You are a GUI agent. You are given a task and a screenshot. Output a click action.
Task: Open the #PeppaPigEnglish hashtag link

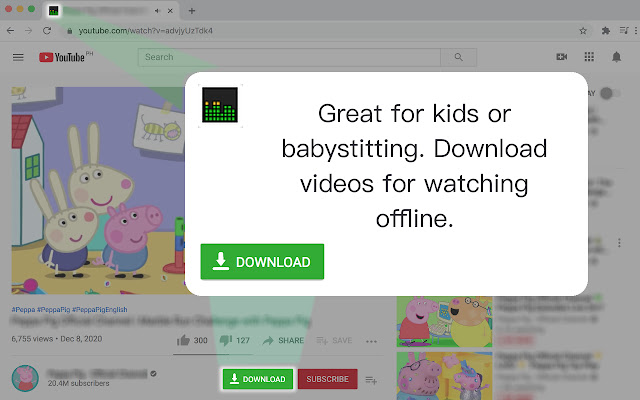point(100,310)
